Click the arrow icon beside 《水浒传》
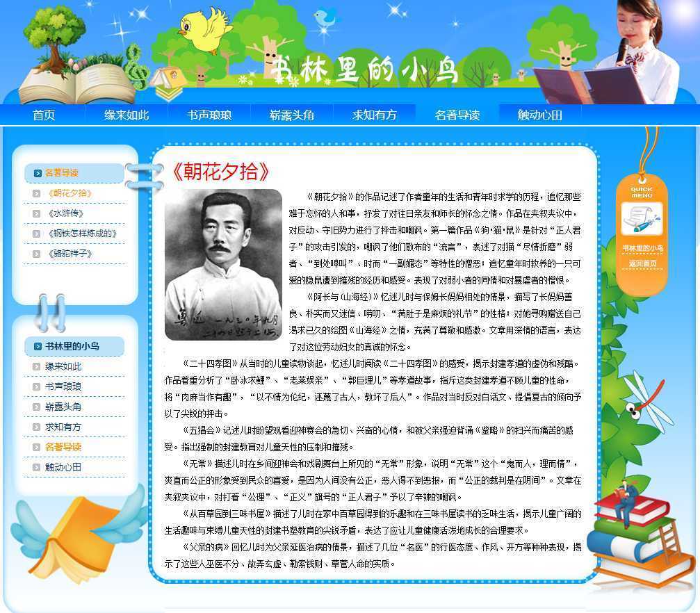Image resolution: width=700 pixels, height=613 pixels. 37,214
